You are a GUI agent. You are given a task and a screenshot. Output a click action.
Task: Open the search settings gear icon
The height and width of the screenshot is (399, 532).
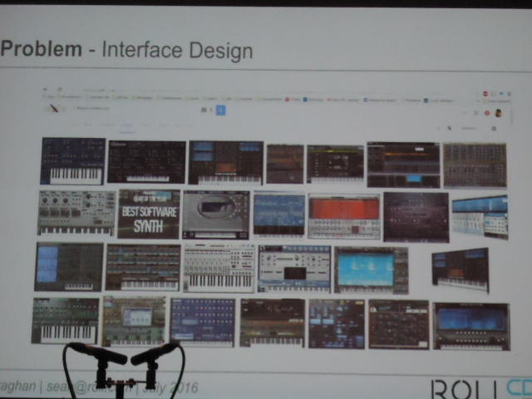pyautogui.click(x=494, y=129)
